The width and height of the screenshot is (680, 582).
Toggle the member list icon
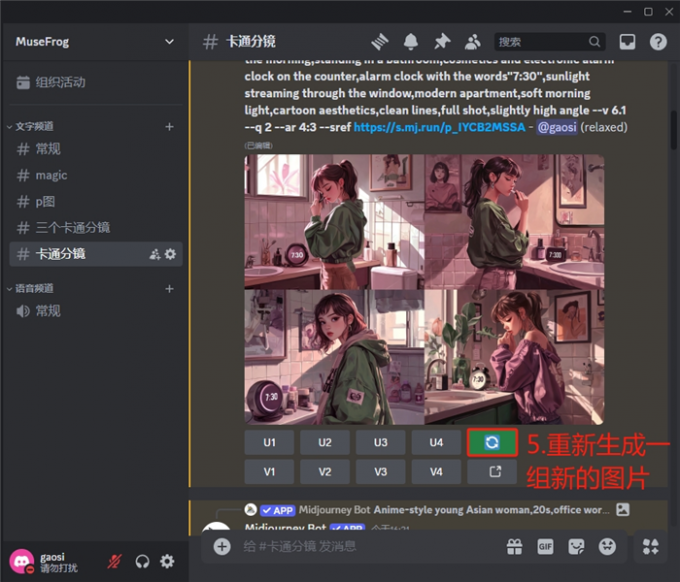473,42
